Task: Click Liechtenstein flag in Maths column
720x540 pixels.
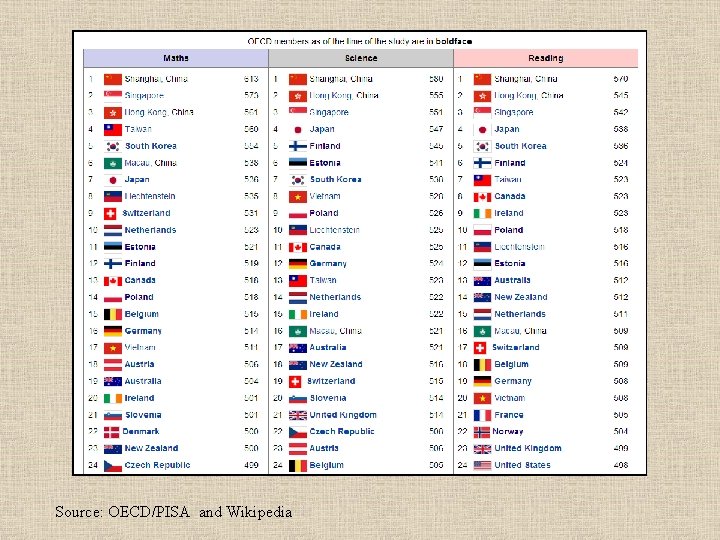Action: pos(112,197)
